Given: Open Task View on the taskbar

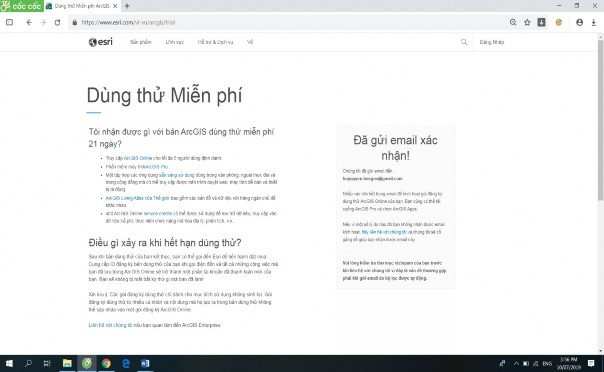Looking at the screenshot, I should [x=47, y=363].
